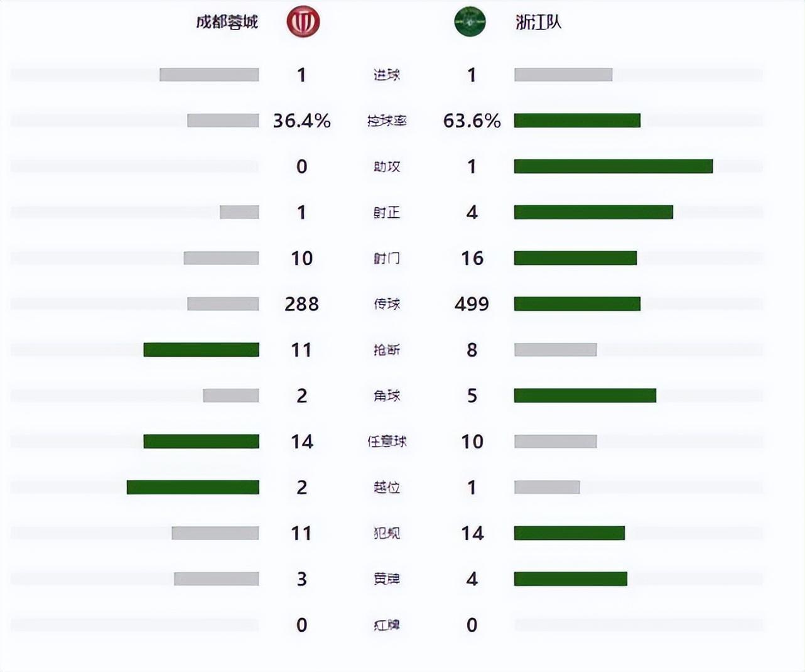Click Chengdu's green 抢断 bar

click(x=201, y=350)
